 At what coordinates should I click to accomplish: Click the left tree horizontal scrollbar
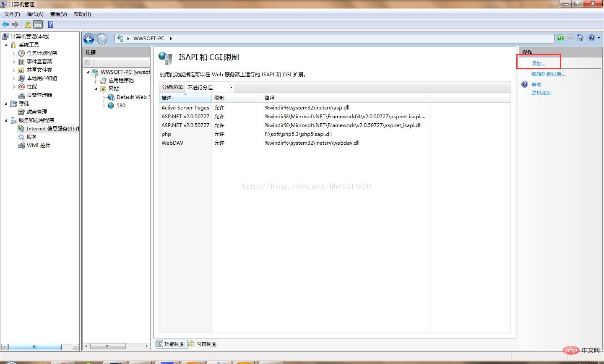tap(40, 347)
